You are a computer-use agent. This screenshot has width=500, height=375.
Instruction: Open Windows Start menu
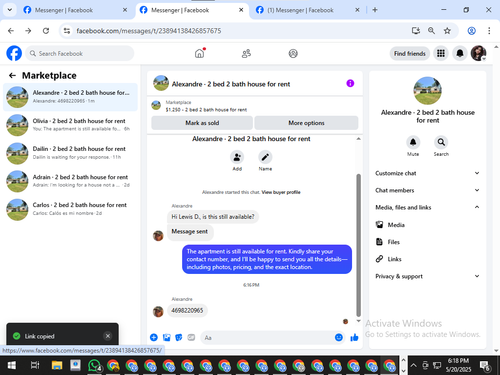12,365
